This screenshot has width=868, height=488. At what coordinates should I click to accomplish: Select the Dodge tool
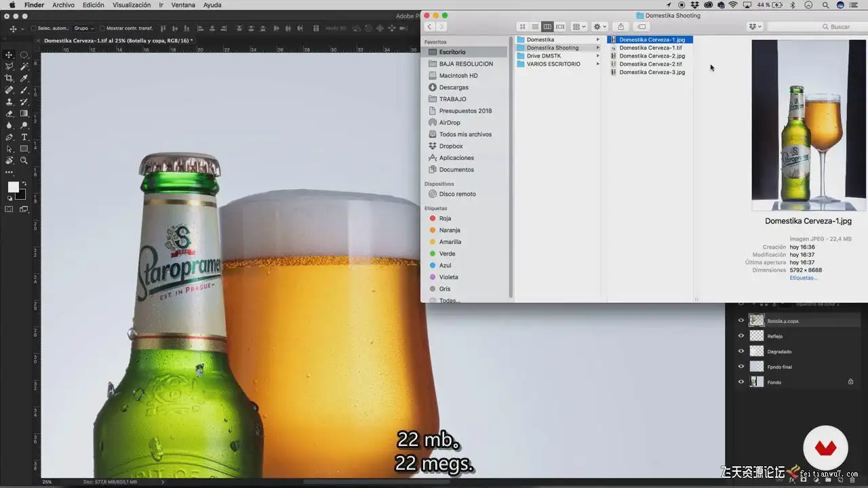pos(24,125)
